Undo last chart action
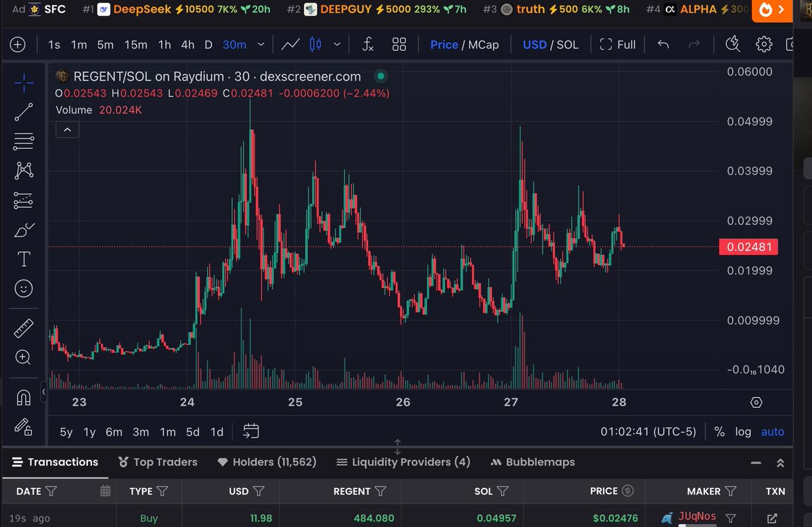 664,45
